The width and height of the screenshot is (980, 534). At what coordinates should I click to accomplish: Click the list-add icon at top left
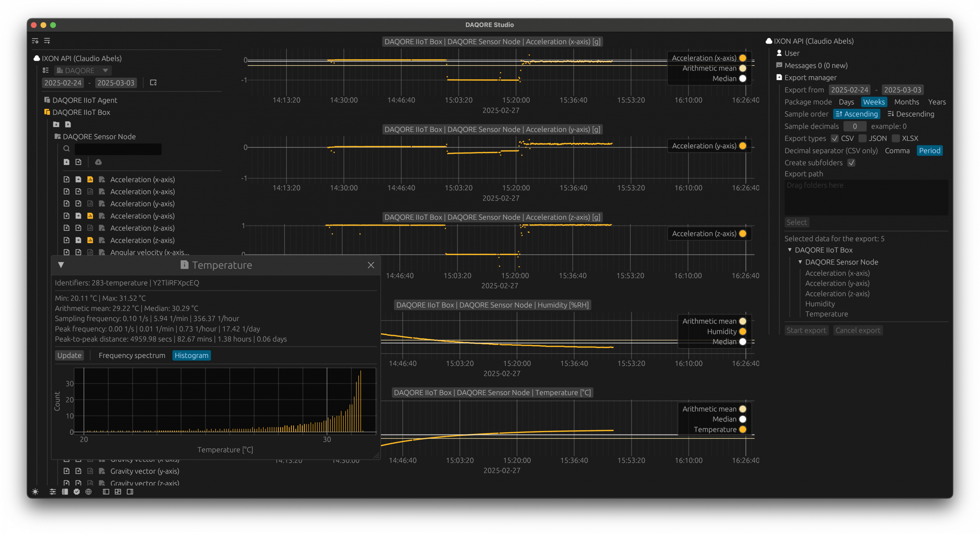47,41
